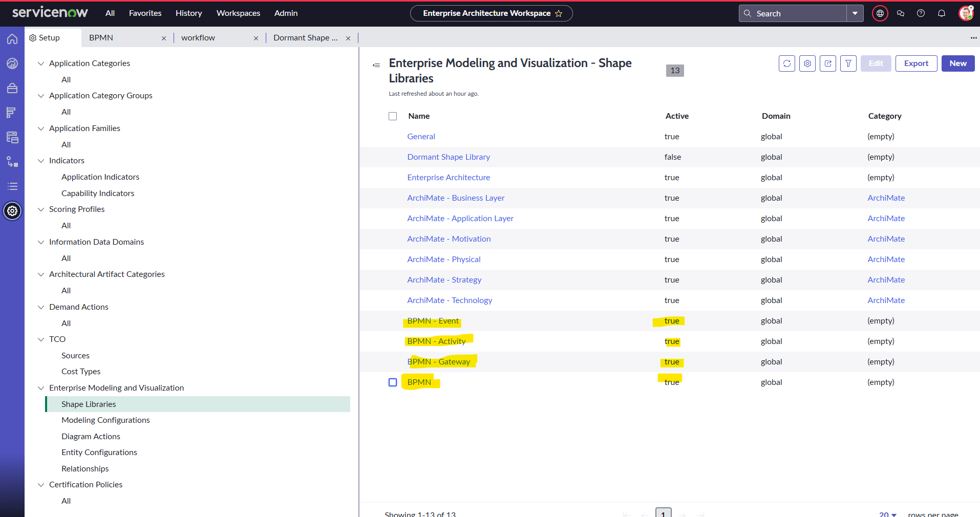Tick the select-all checkbox in header row
The height and width of the screenshot is (517, 980).
point(393,116)
